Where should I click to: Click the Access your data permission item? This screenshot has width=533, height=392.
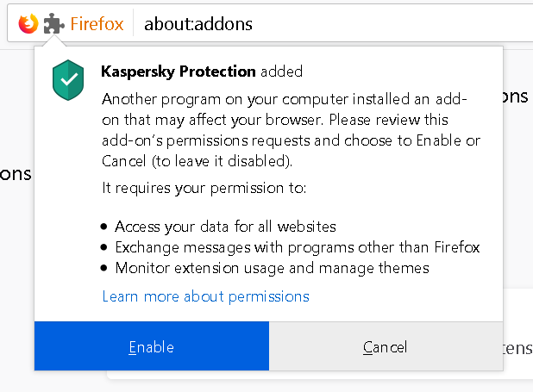point(224,227)
